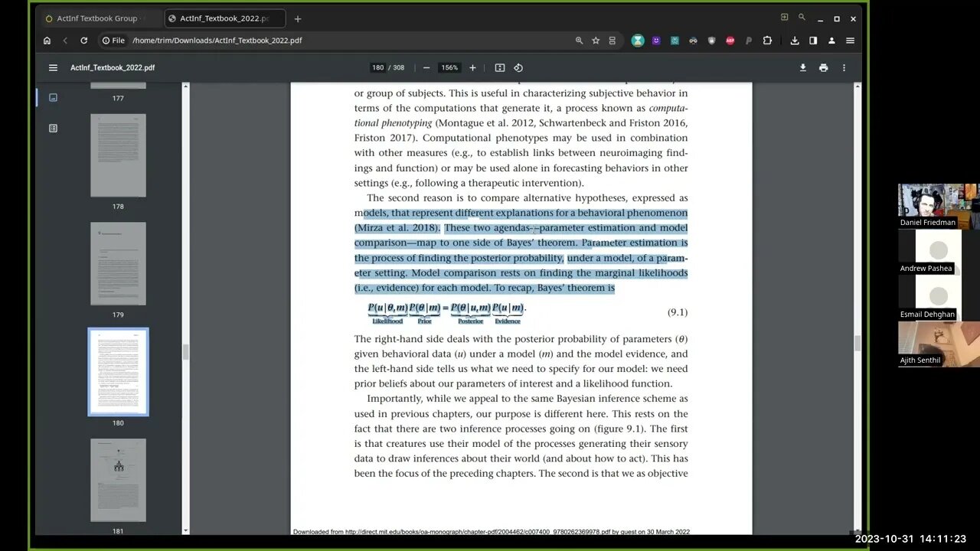Zoom out with the minus button
The width and height of the screenshot is (980, 551).
pyautogui.click(x=426, y=67)
